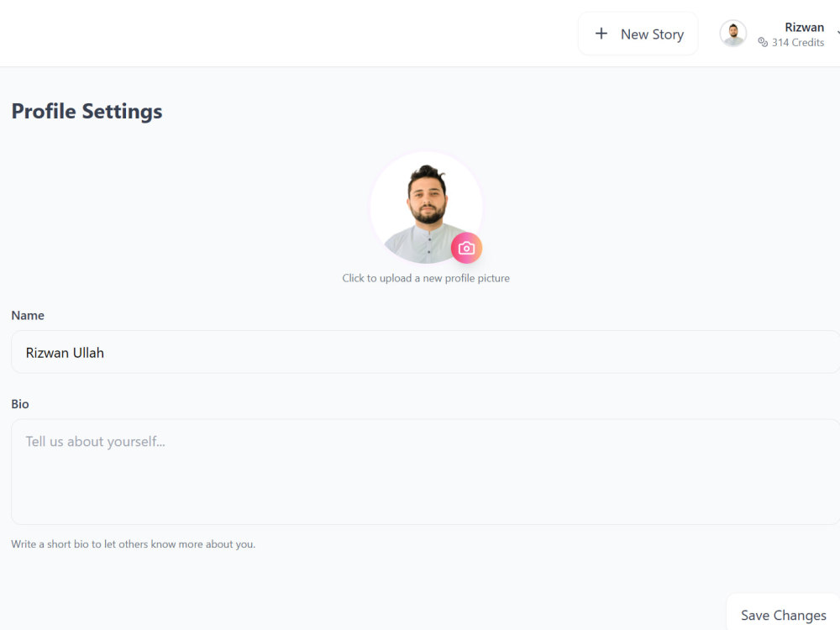Click the 'Write a short bio' hint text

click(x=134, y=544)
